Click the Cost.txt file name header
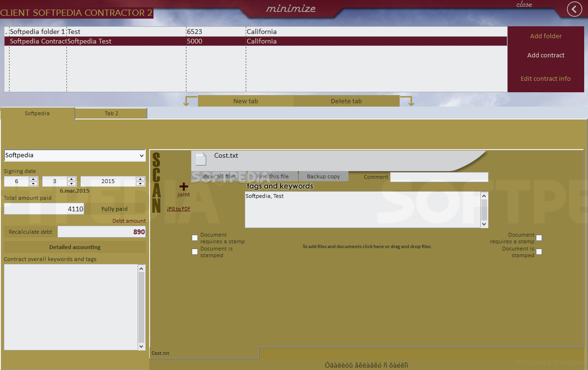 pyautogui.click(x=226, y=155)
